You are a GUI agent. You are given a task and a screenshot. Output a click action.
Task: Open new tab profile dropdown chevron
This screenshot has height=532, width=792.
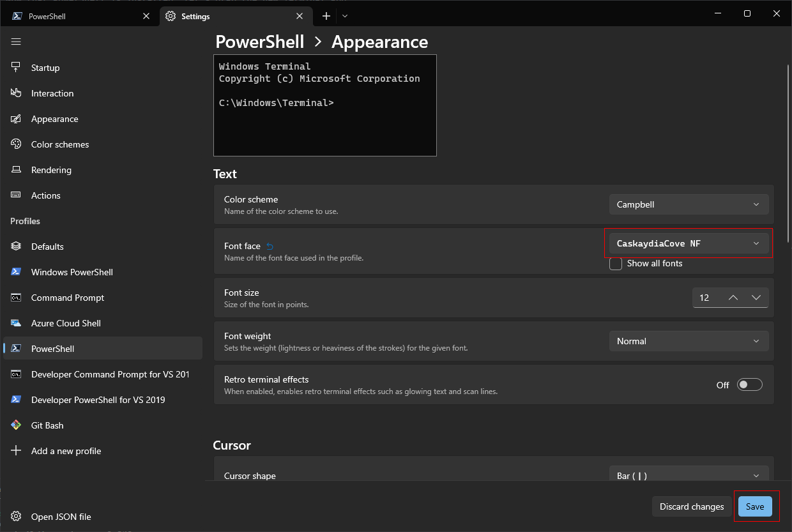click(x=345, y=16)
